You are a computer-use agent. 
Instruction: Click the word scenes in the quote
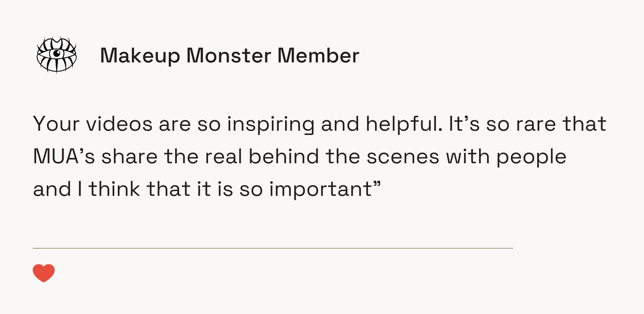pyautogui.click(x=403, y=157)
